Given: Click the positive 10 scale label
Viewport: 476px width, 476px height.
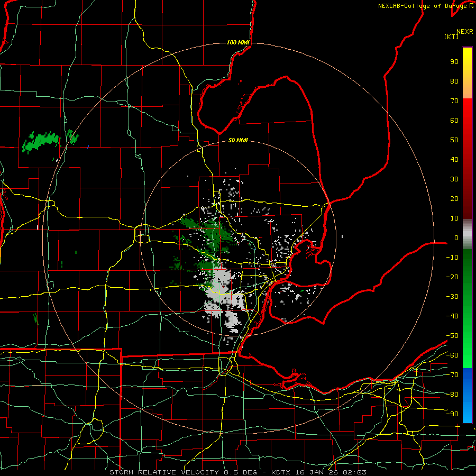Looking at the screenshot, I should click(x=454, y=218).
